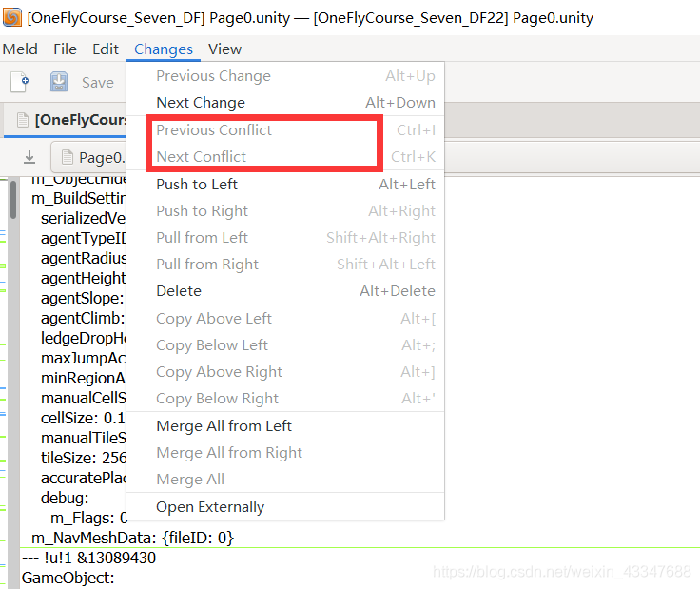Click the m_BuildSettings line

point(79,198)
